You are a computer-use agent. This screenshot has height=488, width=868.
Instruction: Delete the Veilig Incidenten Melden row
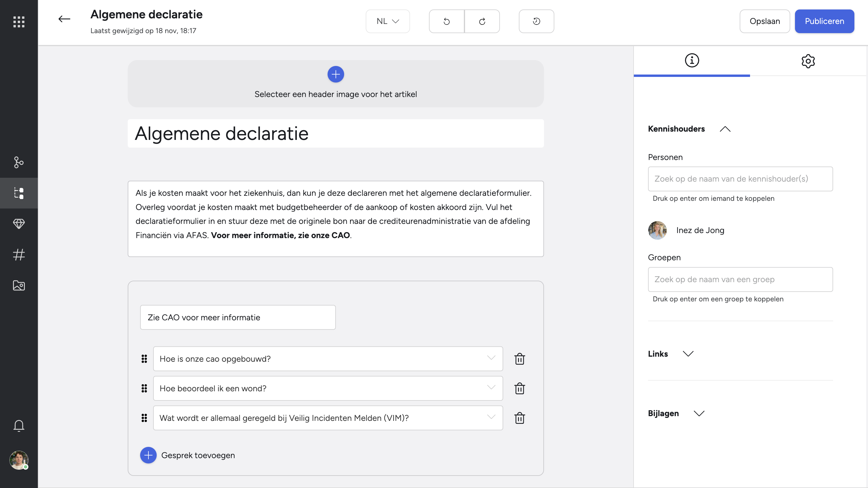click(519, 418)
